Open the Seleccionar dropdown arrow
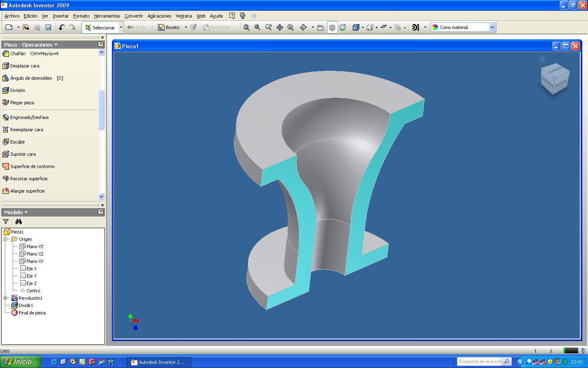This screenshot has height=368, width=588. click(x=121, y=27)
